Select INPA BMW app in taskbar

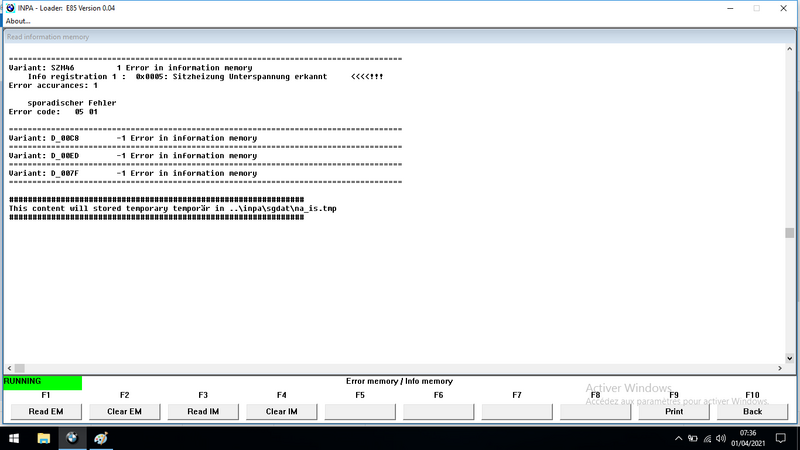(x=72, y=438)
